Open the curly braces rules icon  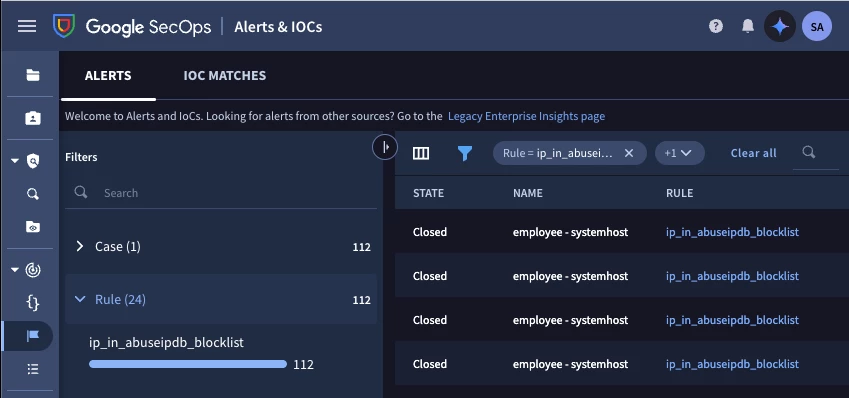[33, 303]
